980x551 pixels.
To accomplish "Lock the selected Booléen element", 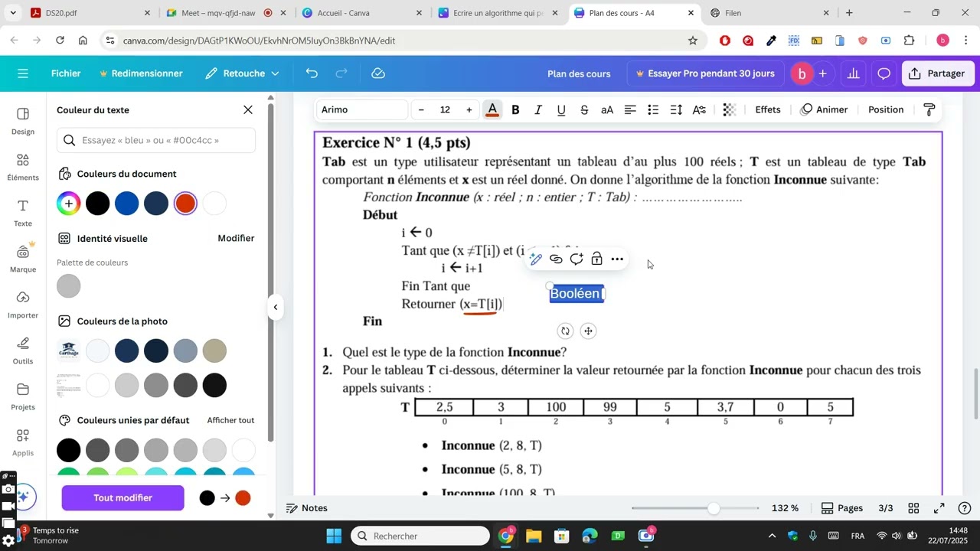I will pos(597,259).
